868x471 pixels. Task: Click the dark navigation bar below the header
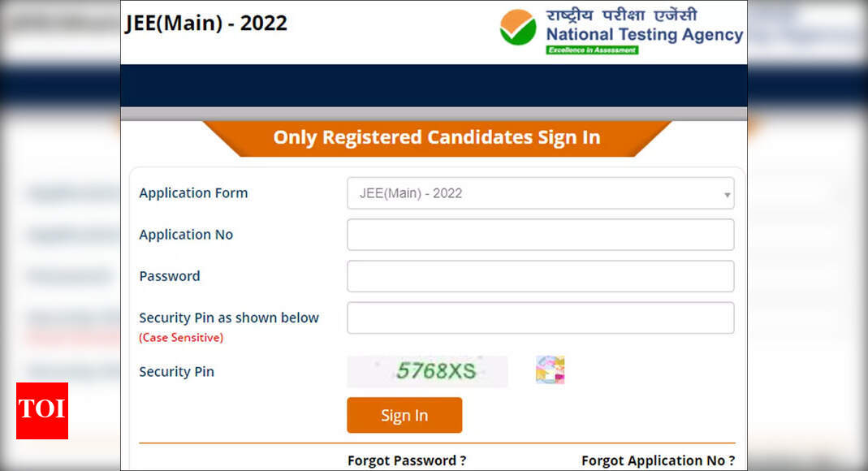434,85
